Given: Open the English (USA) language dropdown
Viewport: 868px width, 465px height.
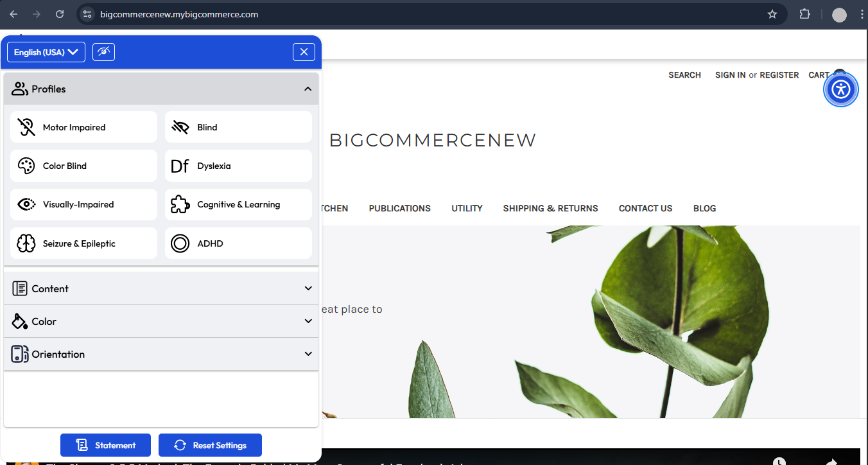Looking at the screenshot, I should [x=46, y=52].
